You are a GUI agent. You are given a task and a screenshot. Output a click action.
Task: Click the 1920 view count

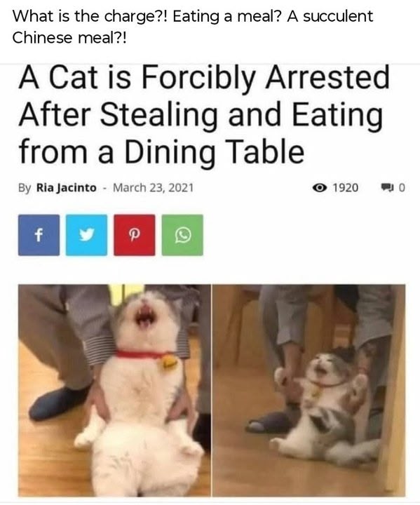pos(345,187)
